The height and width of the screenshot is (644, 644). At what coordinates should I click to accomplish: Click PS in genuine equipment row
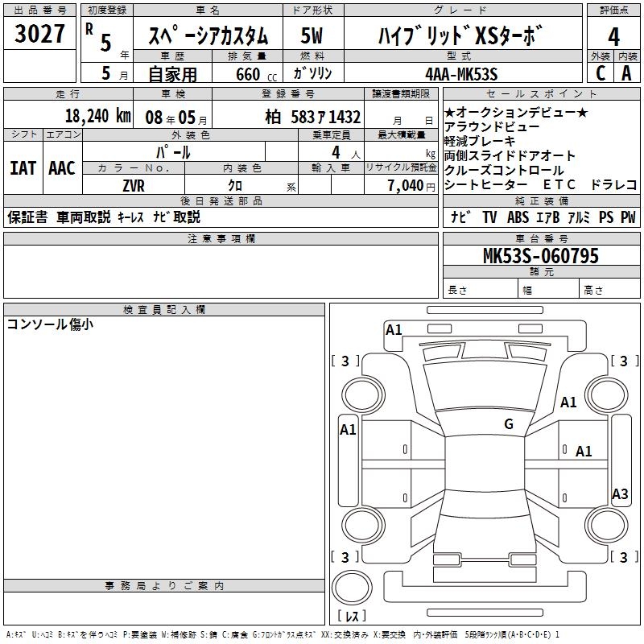(606, 217)
